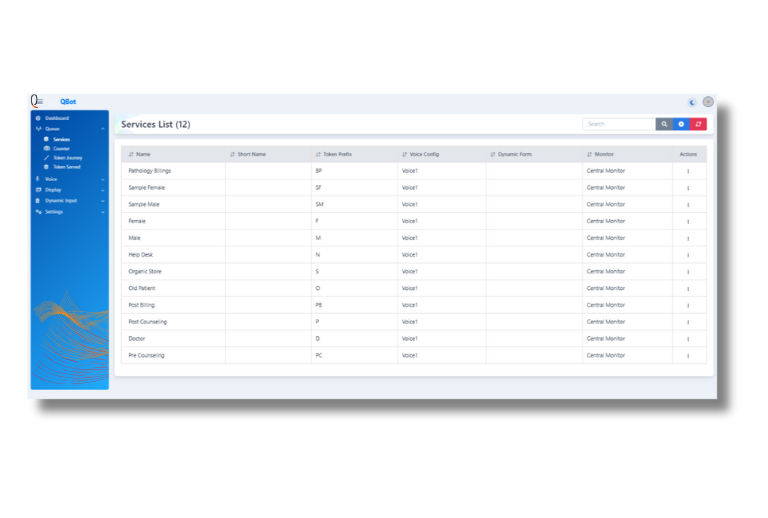Go to Token Journey page
The width and height of the screenshot is (768, 518).
(x=66, y=157)
